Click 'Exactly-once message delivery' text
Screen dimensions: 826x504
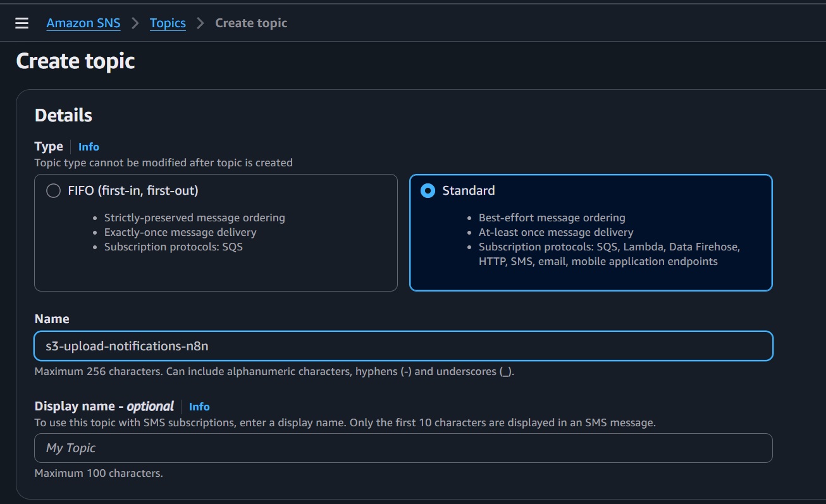180,232
